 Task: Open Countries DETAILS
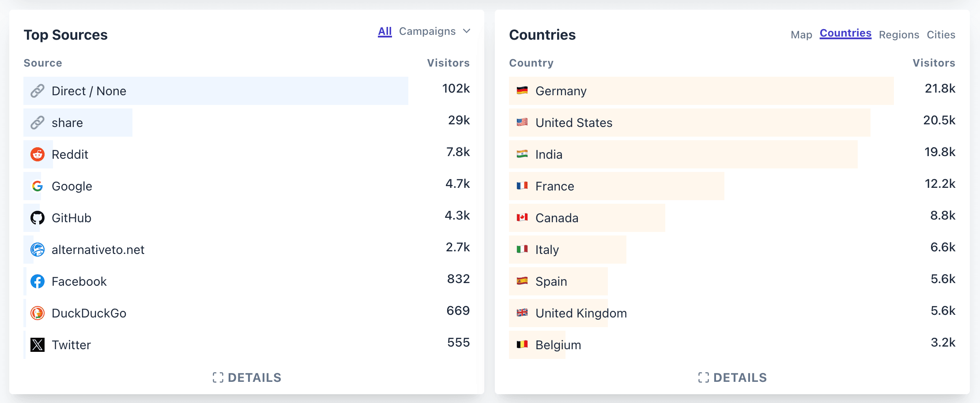click(x=732, y=377)
